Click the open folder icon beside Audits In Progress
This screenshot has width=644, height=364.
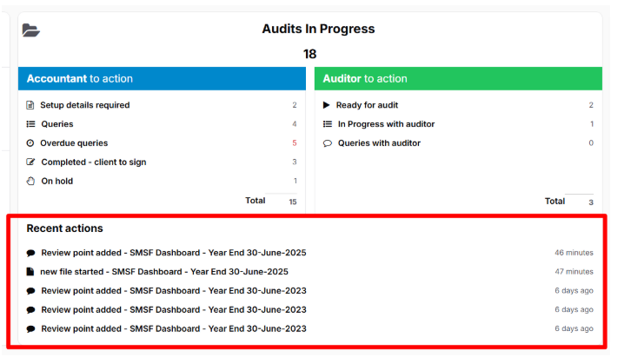click(x=31, y=30)
